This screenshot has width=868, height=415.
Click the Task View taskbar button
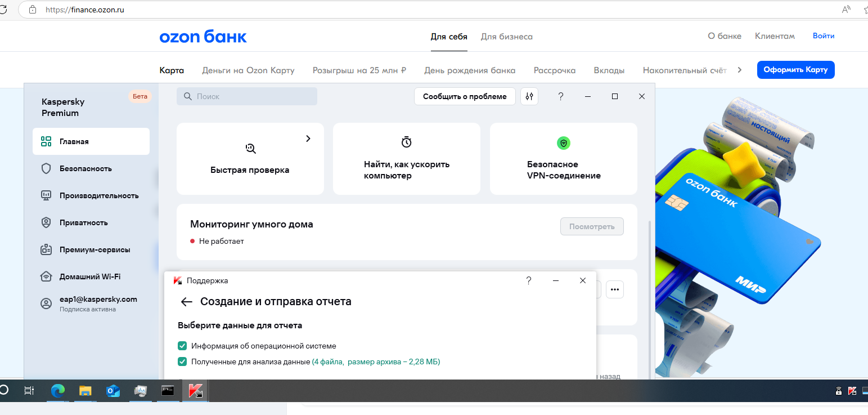click(x=29, y=391)
